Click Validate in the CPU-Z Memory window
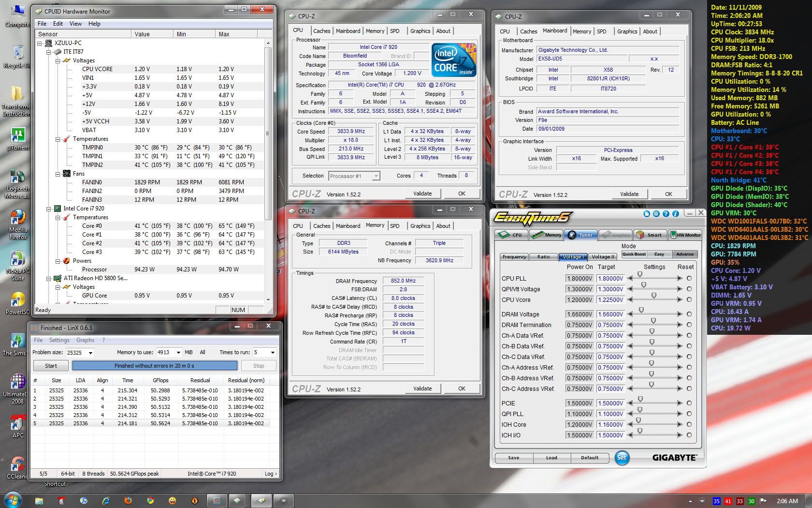 [x=422, y=388]
